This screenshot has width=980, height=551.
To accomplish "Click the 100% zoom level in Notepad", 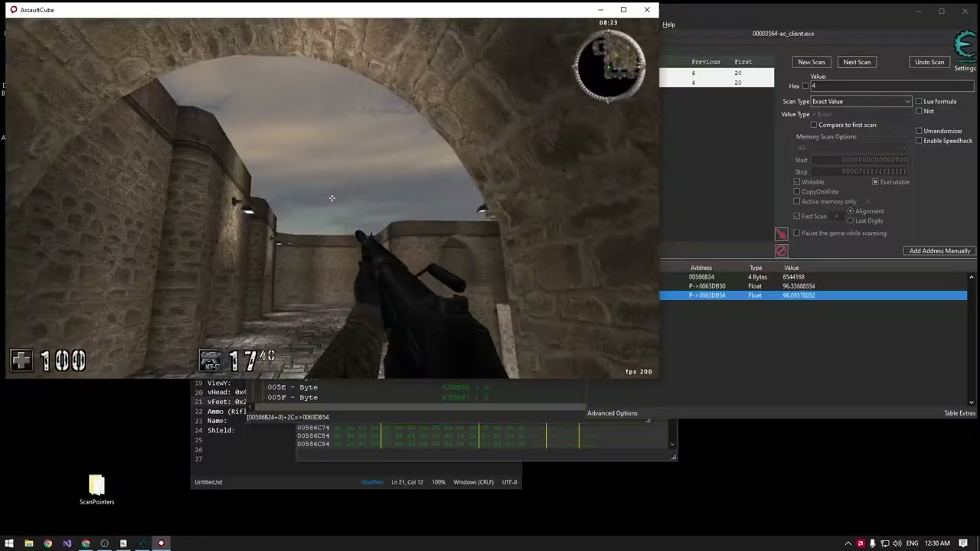I will [x=439, y=482].
